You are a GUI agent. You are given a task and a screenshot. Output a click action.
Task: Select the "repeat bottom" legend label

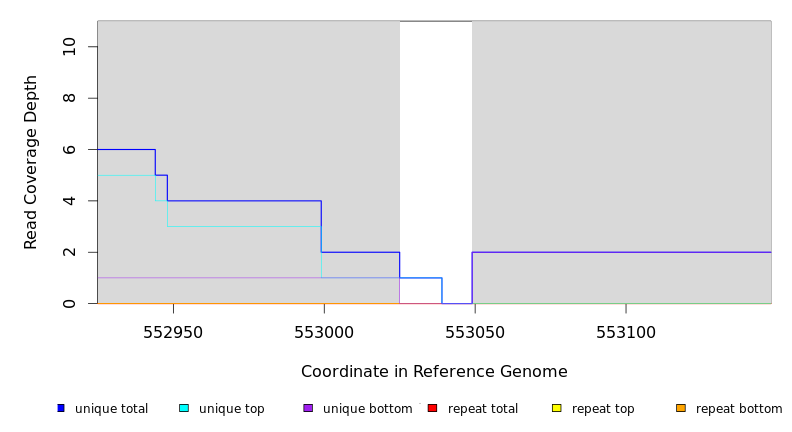coord(739,409)
